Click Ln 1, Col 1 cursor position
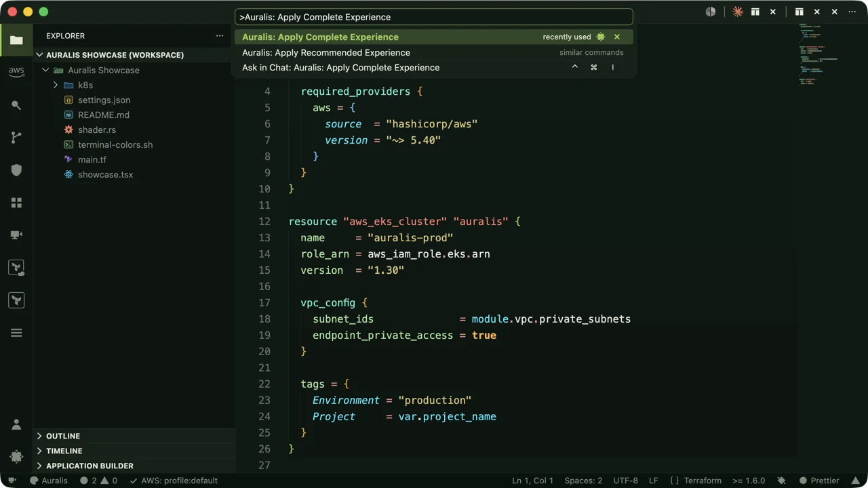The image size is (868, 488). point(532,481)
